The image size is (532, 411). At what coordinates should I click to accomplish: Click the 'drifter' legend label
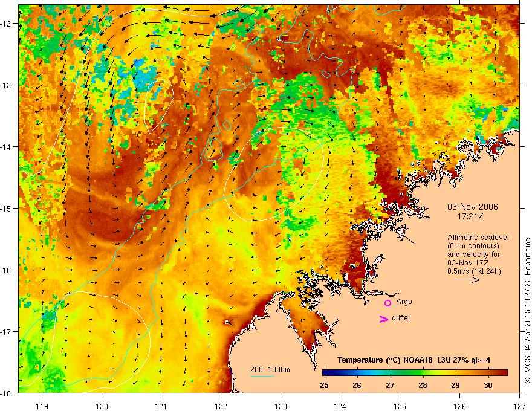coord(401,318)
